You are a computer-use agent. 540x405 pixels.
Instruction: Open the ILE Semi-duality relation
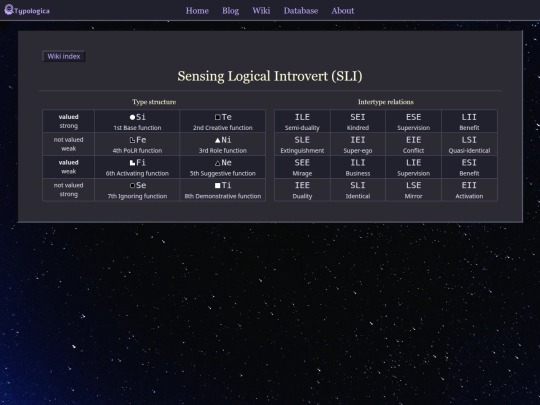click(x=302, y=121)
